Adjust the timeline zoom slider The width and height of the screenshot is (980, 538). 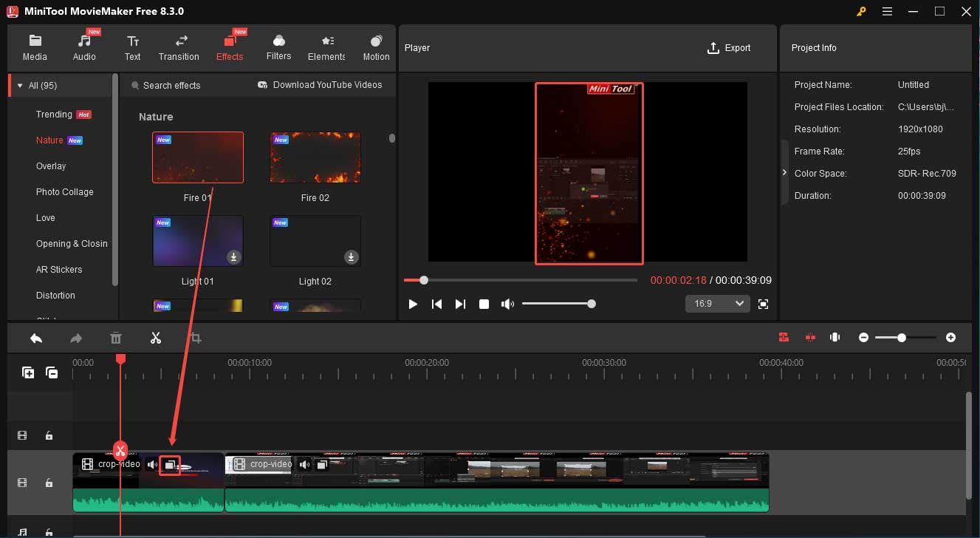pyautogui.click(x=906, y=338)
